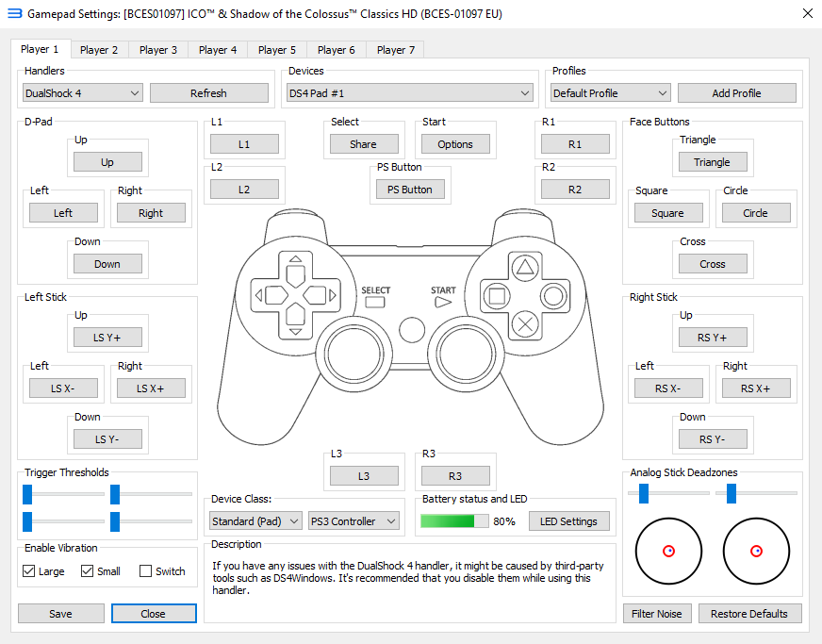This screenshot has width=822, height=644.
Task: Click the right analog stick deadzone slider
Action: pos(756,493)
